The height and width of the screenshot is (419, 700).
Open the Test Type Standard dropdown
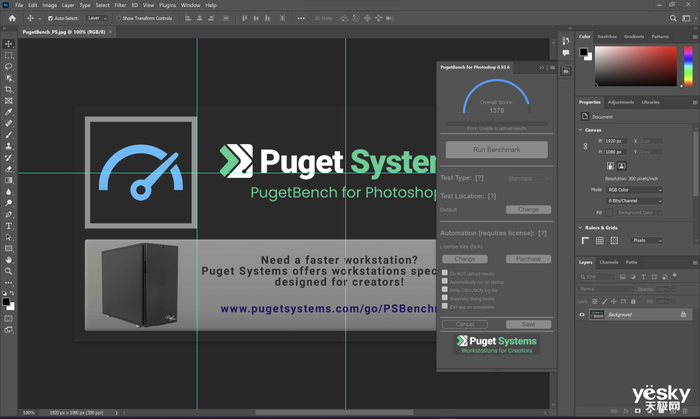click(x=528, y=178)
